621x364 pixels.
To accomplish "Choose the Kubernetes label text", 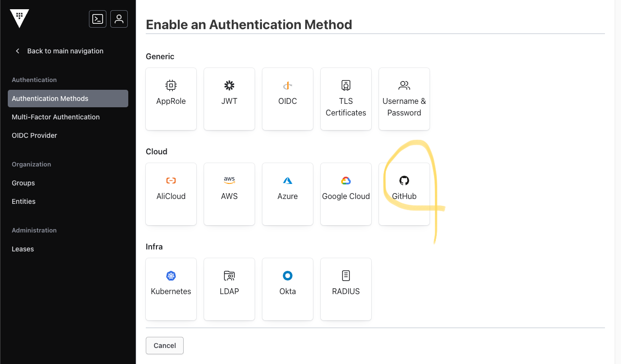I will tap(171, 292).
